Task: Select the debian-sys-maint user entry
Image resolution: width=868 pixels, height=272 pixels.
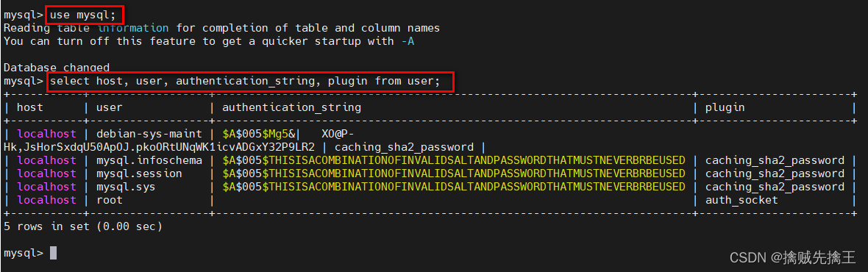Action: [149, 134]
